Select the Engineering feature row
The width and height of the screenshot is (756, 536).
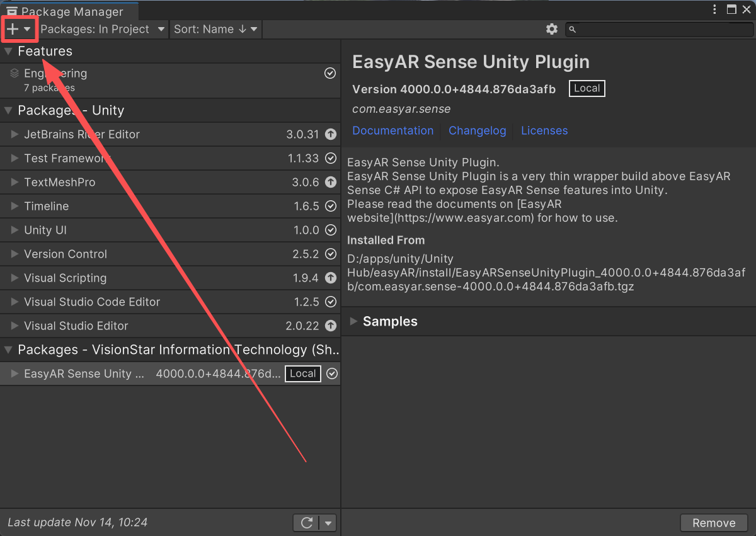pos(170,80)
